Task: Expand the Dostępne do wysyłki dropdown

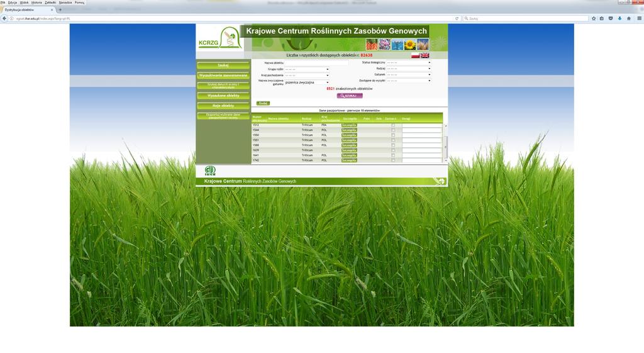Action: pos(409,81)
